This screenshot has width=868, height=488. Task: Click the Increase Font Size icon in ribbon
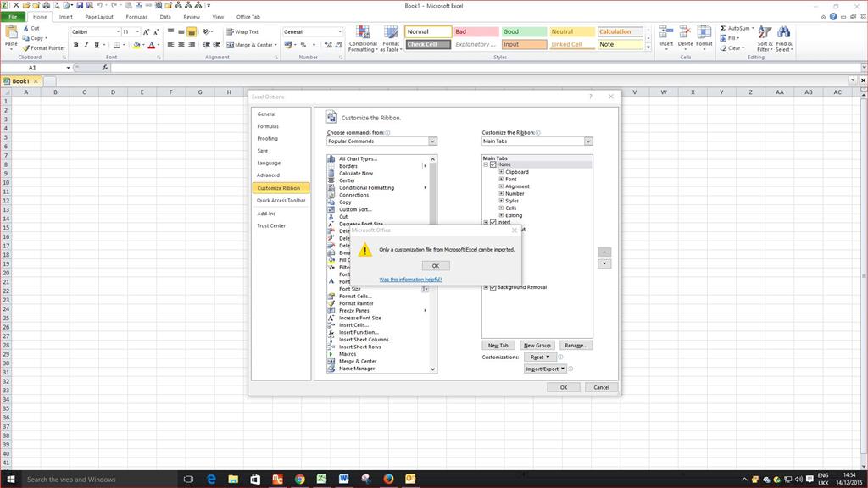146,32
